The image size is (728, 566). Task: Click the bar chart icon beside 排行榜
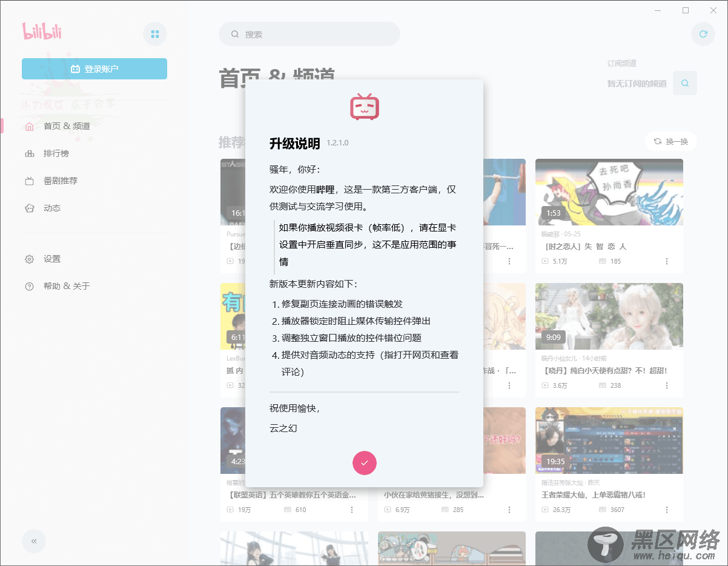pos(29,153)
